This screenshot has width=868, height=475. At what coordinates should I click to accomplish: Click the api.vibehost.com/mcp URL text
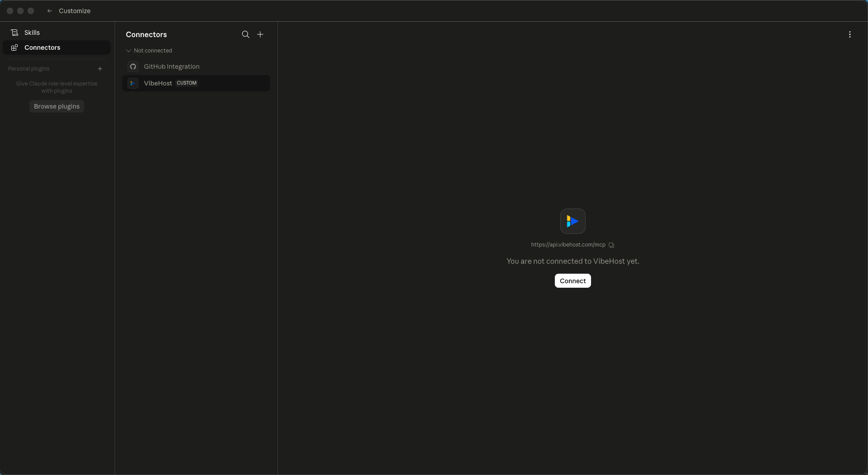click(x=568, y=245)
